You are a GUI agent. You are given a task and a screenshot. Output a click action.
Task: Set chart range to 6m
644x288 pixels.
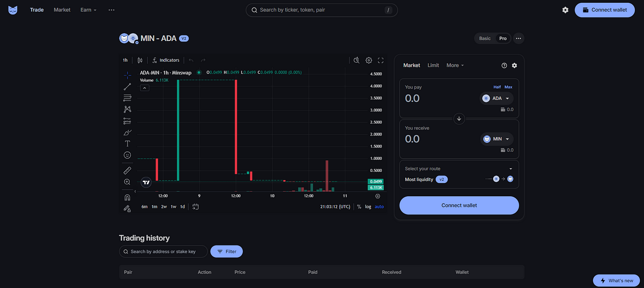(144, 206)
